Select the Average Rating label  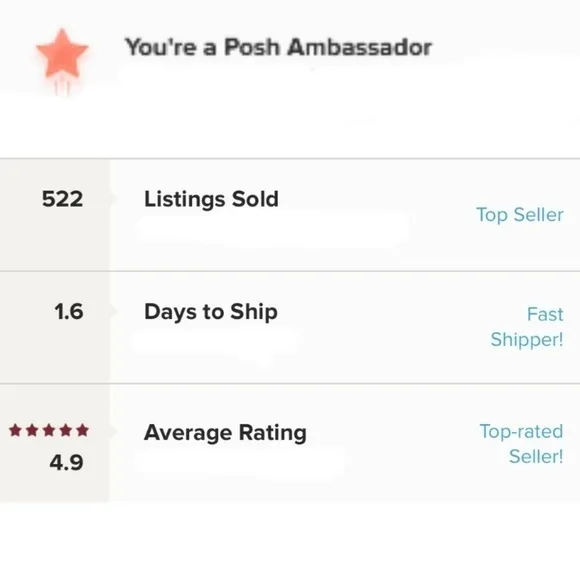coord(225,432)
